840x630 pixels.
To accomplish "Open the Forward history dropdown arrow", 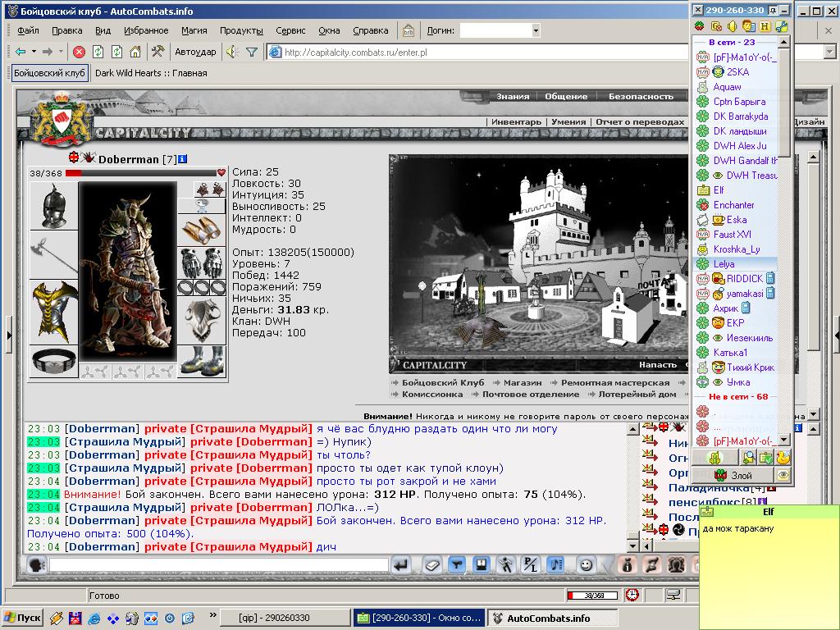I will coord(61,52).
